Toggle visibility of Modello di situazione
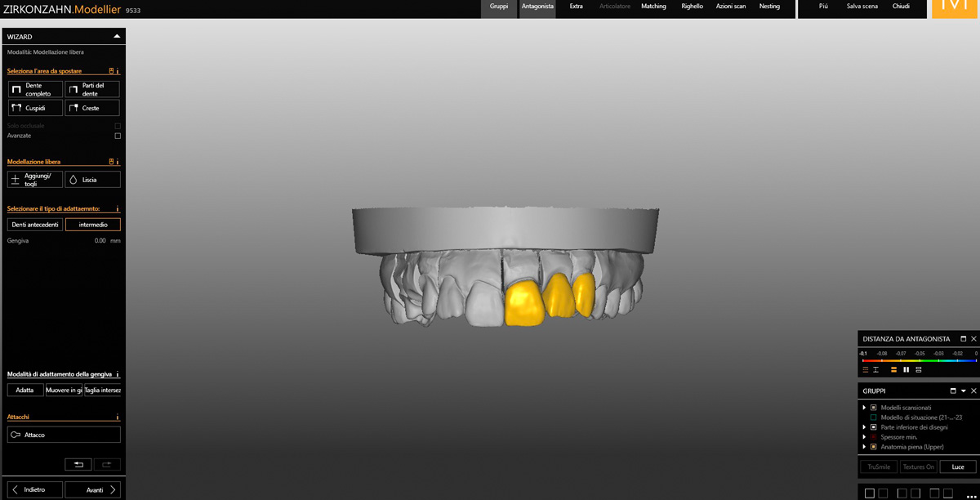This screenshot has width=980, height=500. [x=873, y=417]
